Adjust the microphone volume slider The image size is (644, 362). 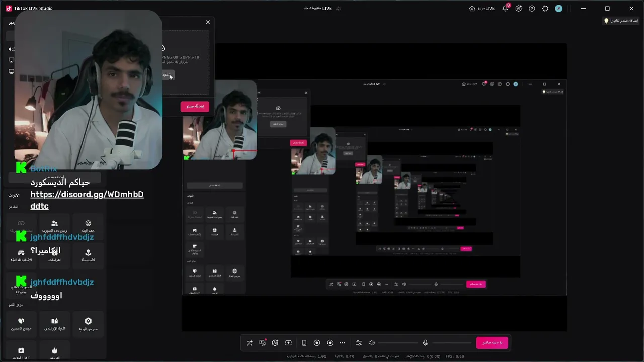click(451, 343)
